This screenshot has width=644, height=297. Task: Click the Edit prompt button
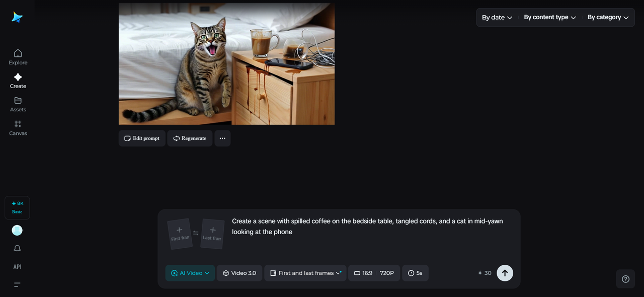tap(142, 138)
